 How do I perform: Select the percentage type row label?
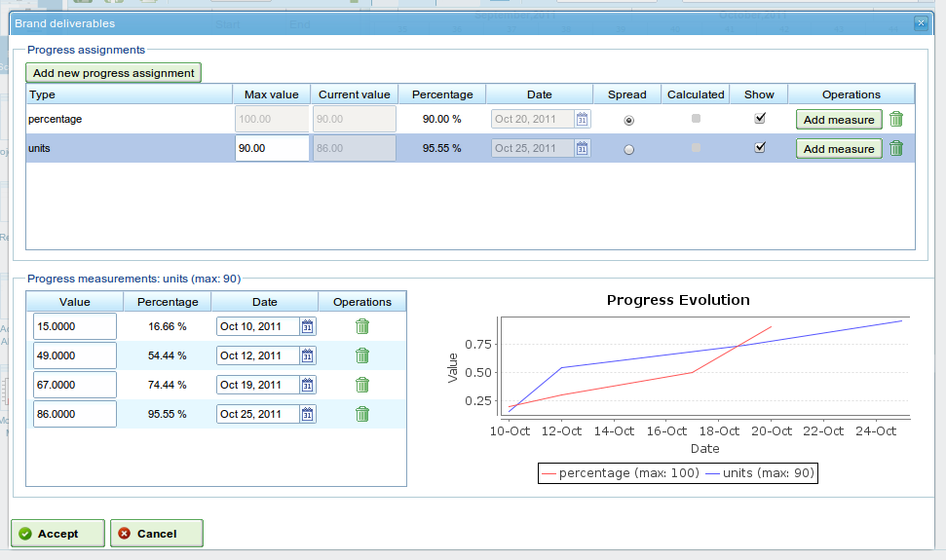pyautogui.click(x=55, y=120)
